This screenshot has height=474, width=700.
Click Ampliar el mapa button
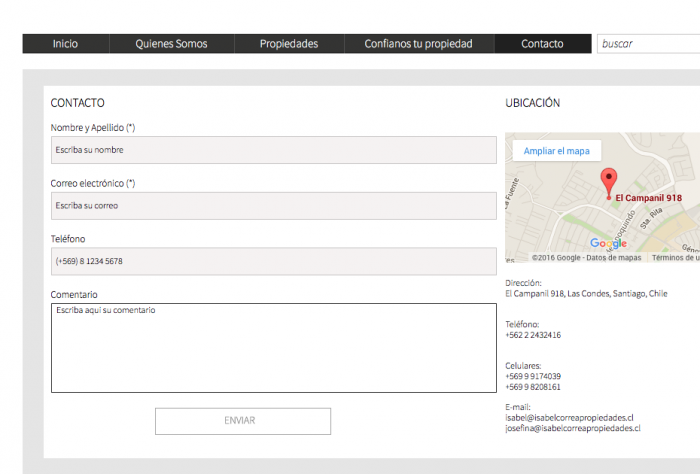pos(557,151)
